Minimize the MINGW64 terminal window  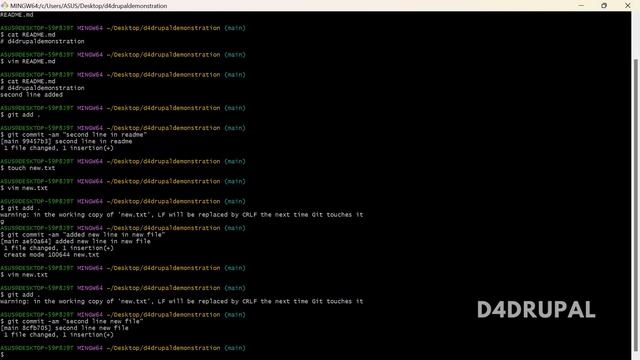point(581,6)
